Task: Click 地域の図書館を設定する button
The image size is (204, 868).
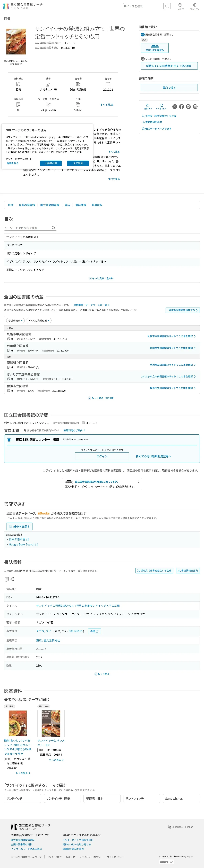Action: click(x=183, y=310)
